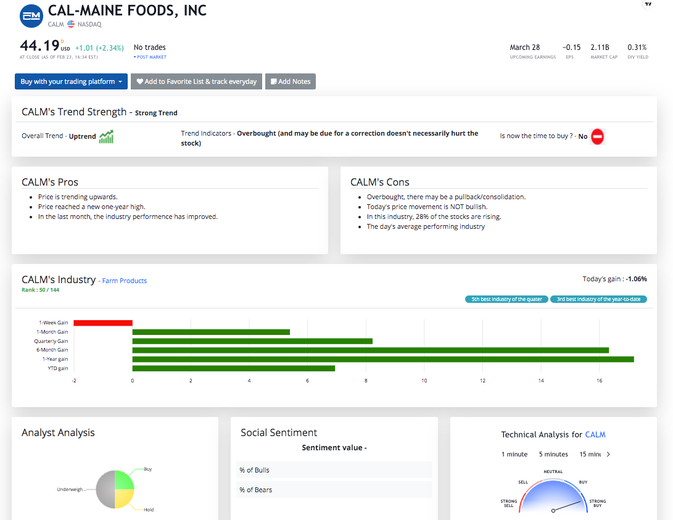The image size is (673, 520).
Task: Open the CALM link in Technical Analysis
Action: click(595, 435)
